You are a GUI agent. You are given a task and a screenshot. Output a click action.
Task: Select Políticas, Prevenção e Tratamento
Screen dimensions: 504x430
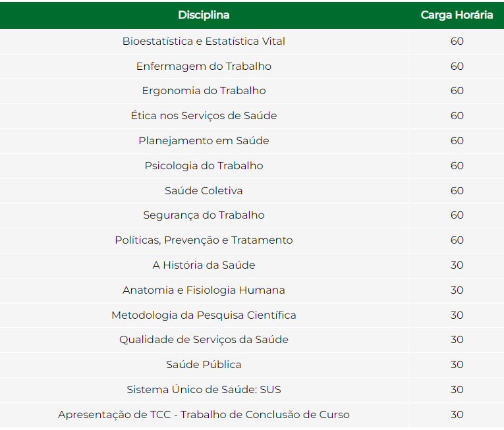204,240
